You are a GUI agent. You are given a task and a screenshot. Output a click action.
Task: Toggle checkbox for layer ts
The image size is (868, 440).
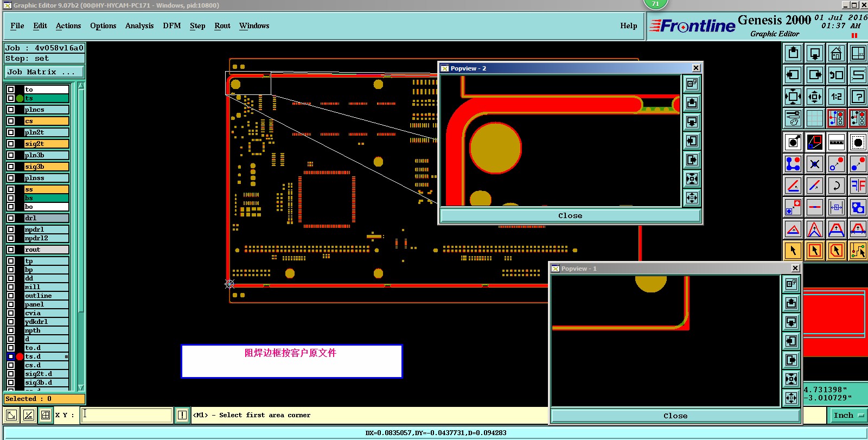(x=11, y=98)
